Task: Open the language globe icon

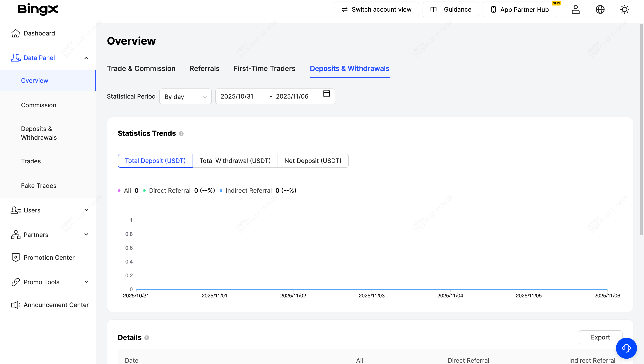Action: 600,9
